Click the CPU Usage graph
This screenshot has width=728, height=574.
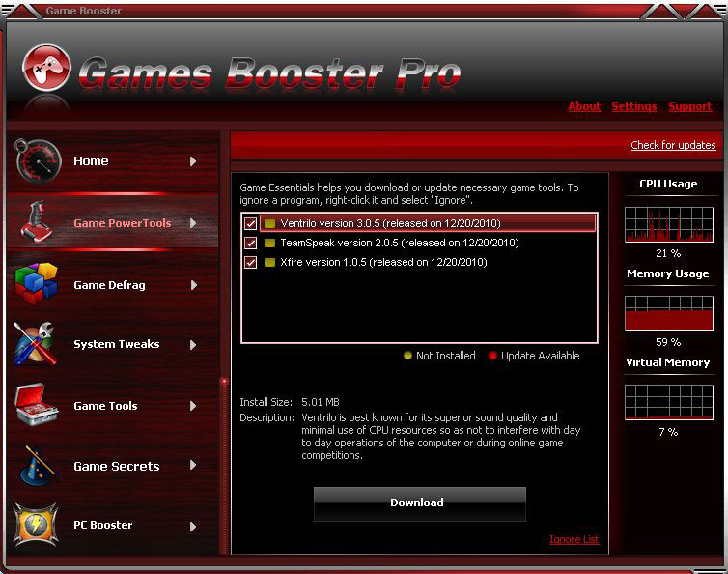[x=668, y=224]
